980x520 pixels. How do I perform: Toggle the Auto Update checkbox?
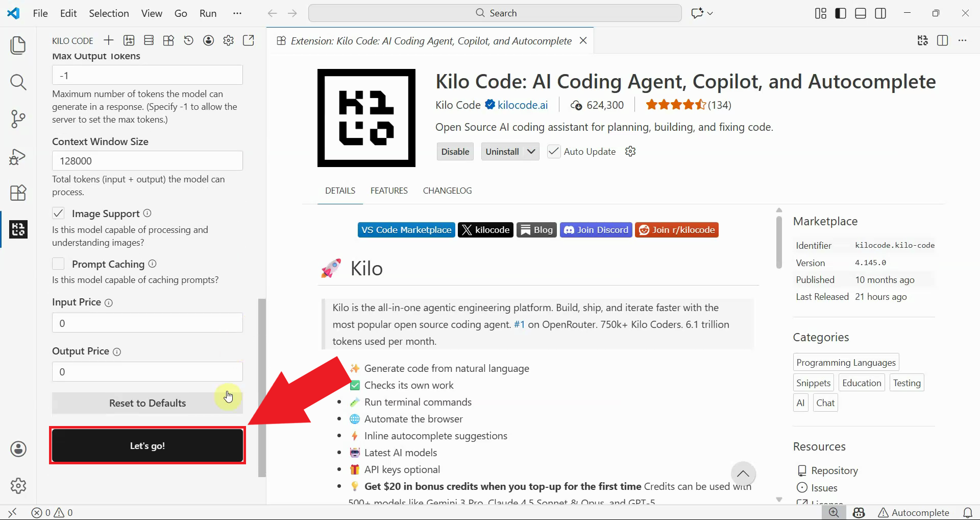pyautogui.click(x=553, y=152)
